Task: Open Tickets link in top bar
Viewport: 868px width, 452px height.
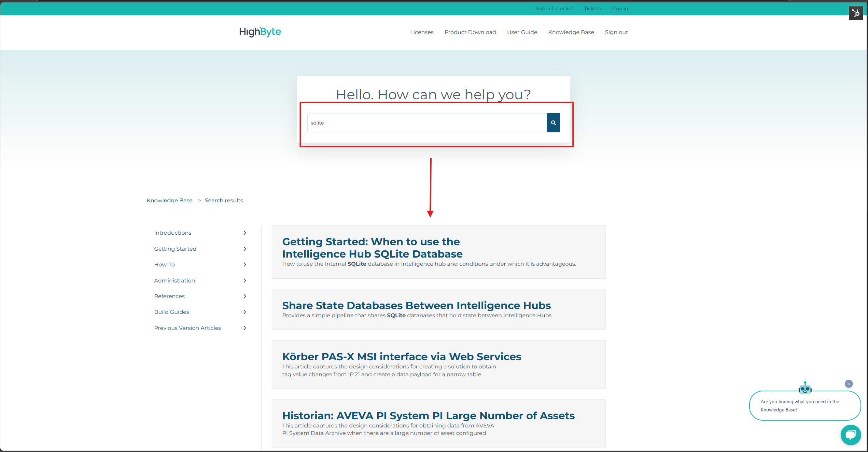Action: tap(592, 9)
